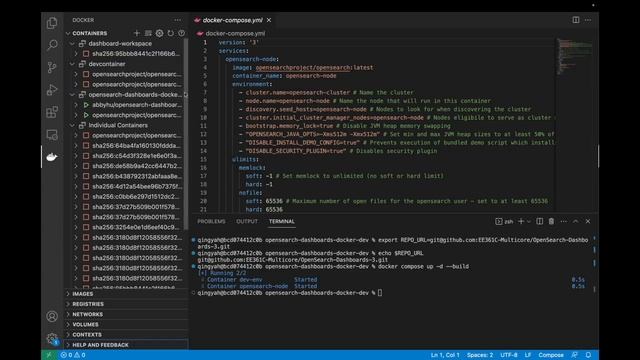Split the editor right
Viewport: 640px width, 360px height.
(x=576, y=20)
